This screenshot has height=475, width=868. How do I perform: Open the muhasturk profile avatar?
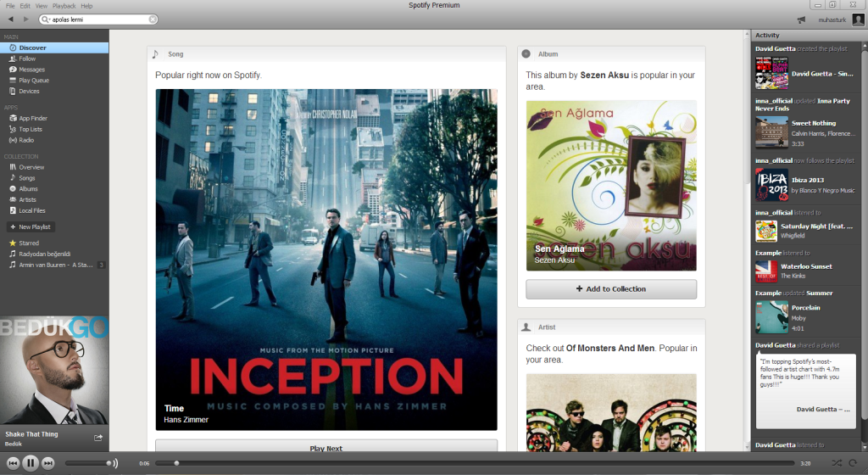click(858, 20)
